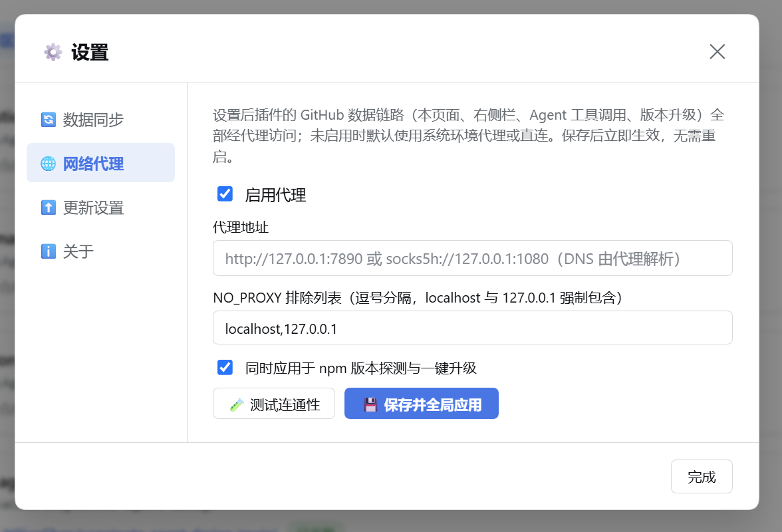Click 保存并全局应用 button
782x532 pixels.
422,404
